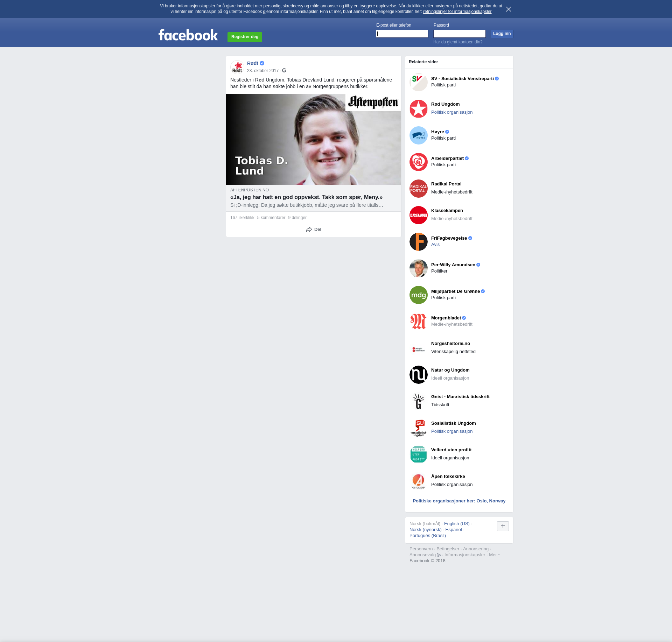
Task: Open Gnist Marxistisk tidsskrift logo
Action: point(419,401)
